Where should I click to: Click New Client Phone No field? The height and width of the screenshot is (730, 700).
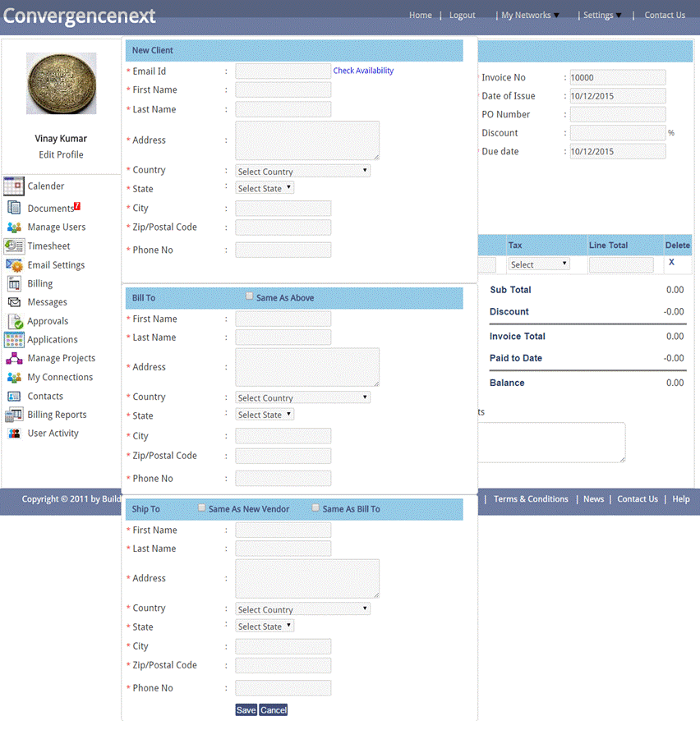pyautogui.click(x=283, y=250)
